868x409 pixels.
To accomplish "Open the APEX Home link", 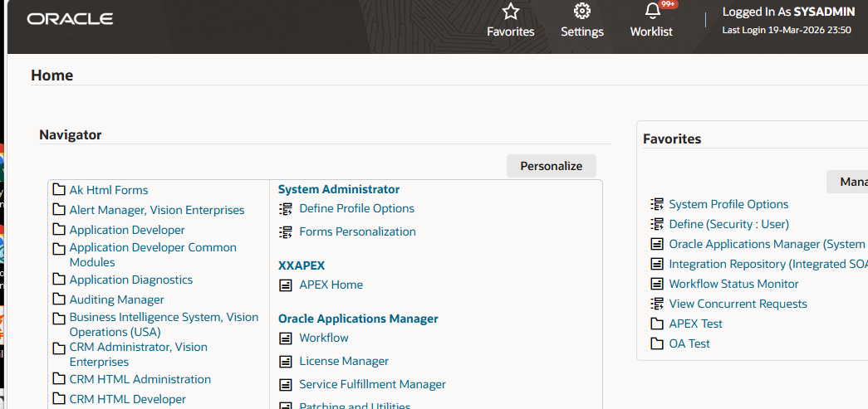I will coord(331,285).
